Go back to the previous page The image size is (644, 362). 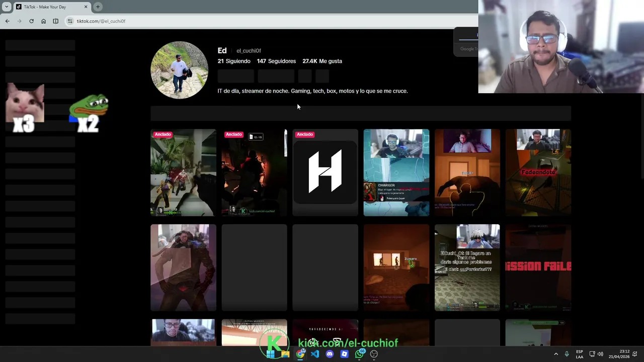pos(7,21)
